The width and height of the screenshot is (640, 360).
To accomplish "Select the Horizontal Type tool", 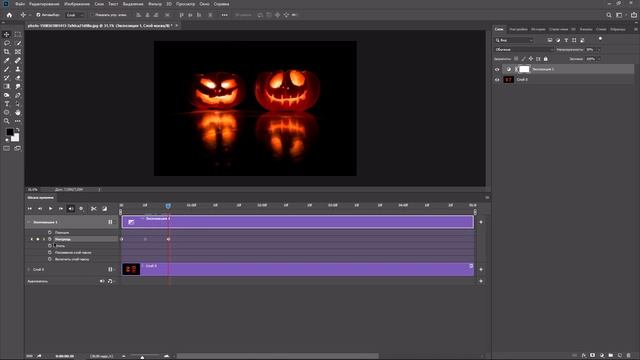I will [7, 104].
